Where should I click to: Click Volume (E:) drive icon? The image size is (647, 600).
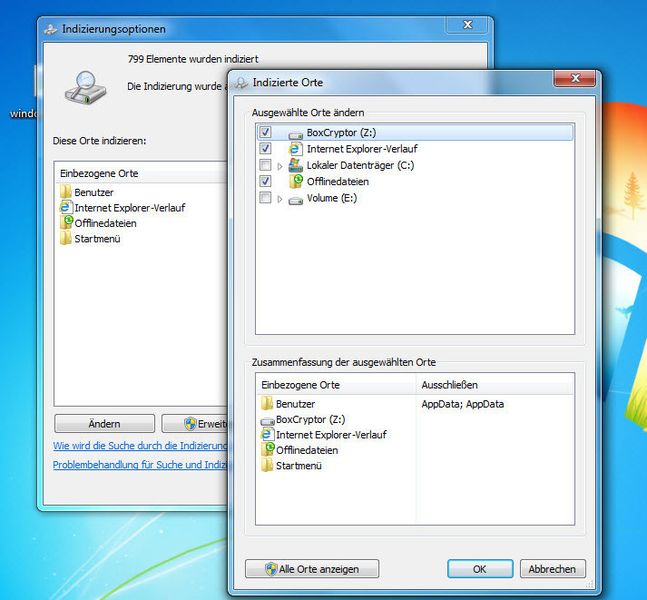(295, 201)
